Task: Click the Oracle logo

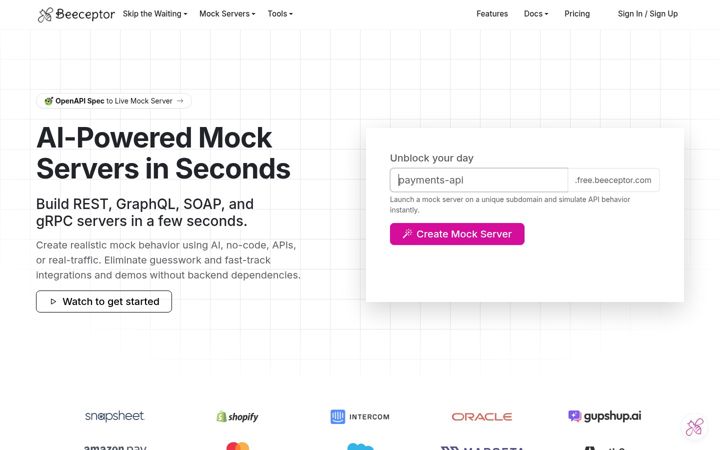Action: (x=482, y=416)
